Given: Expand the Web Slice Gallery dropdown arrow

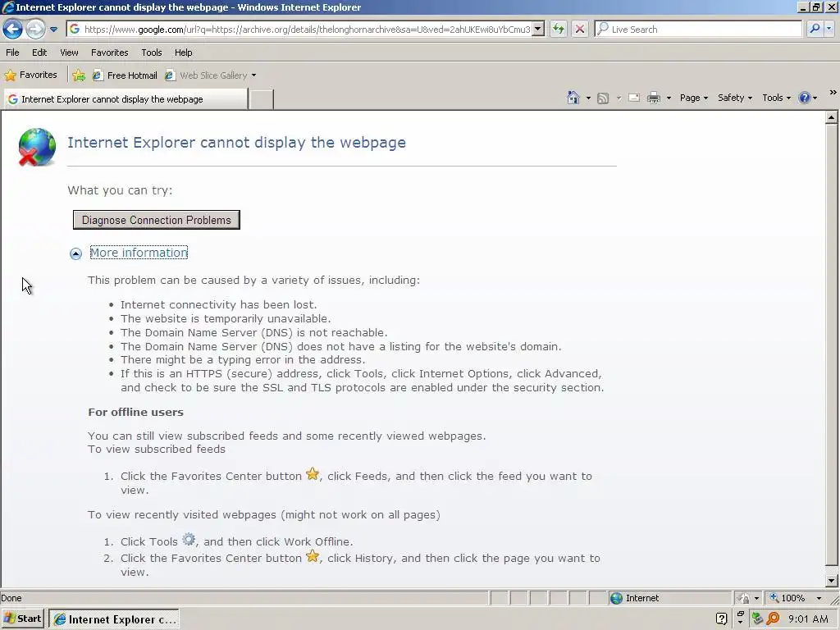Looking at the screenshot, I should click(x=254, y=75).
